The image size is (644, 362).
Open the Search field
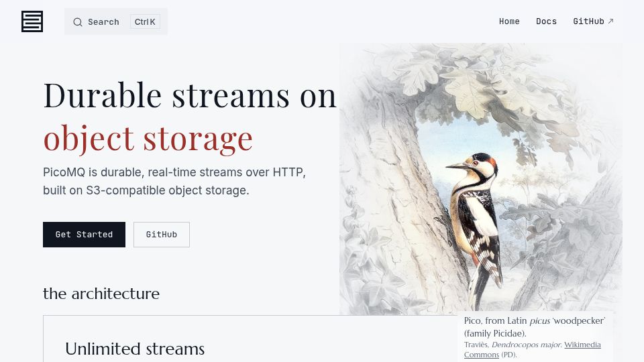coord(116,21)
